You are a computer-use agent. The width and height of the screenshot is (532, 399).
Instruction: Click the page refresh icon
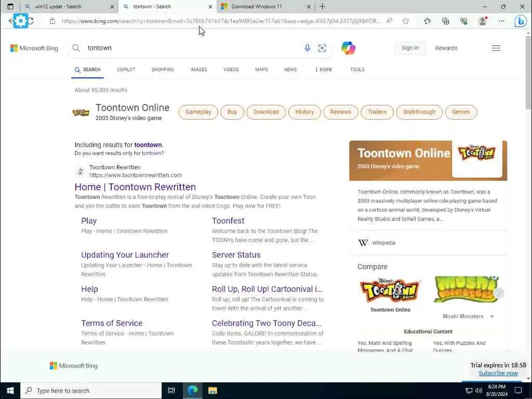(31, 21)
